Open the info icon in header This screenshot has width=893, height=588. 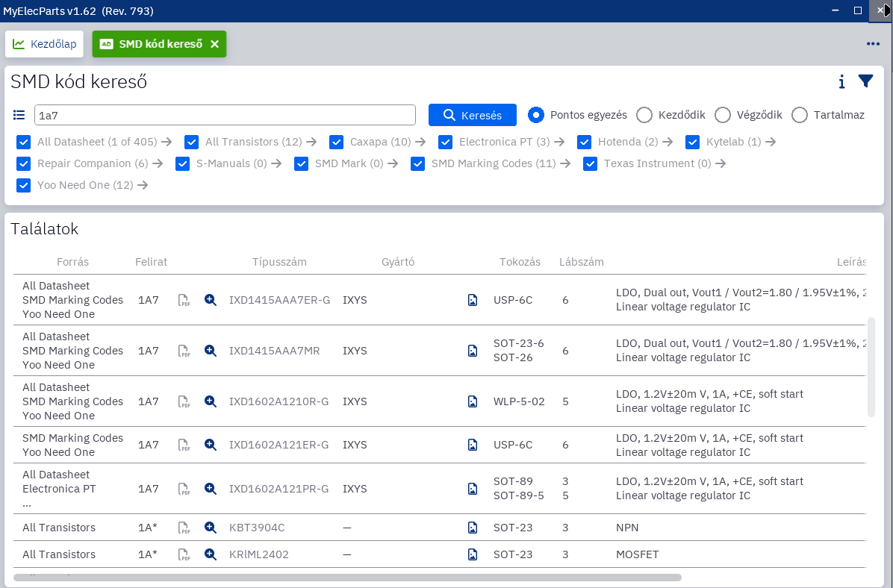pos(841,82)
